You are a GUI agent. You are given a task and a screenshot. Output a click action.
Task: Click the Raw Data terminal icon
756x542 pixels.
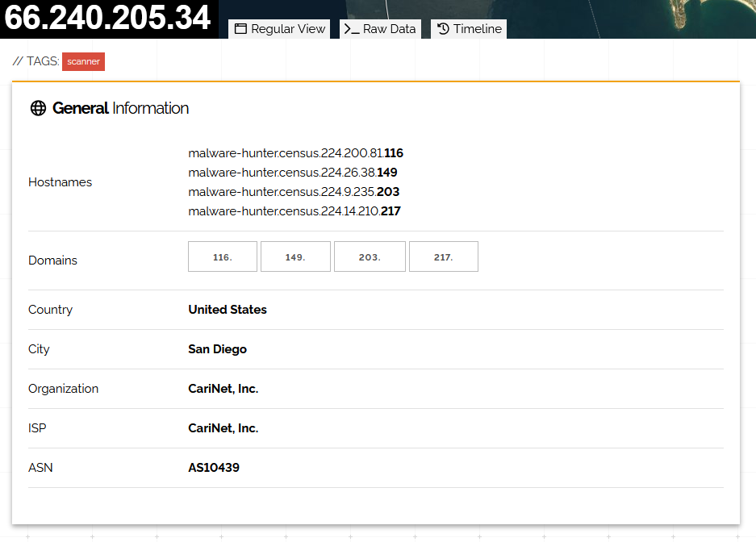point(352,29)
